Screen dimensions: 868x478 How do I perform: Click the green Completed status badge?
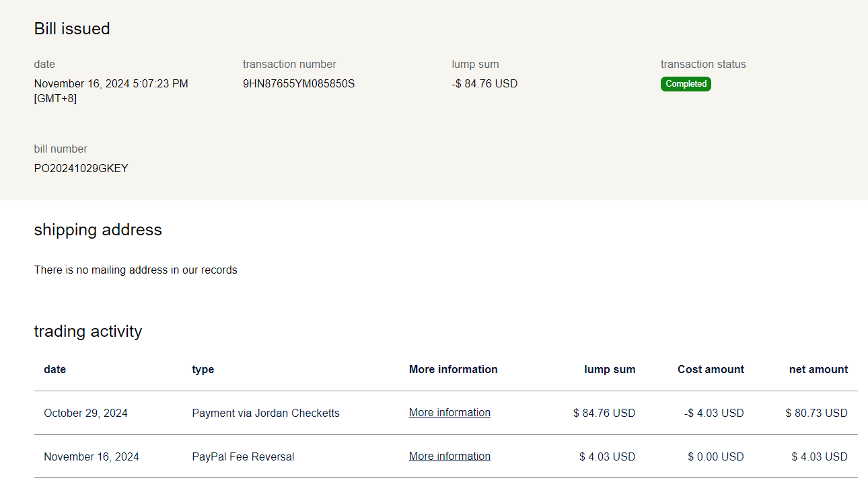tap(686, 84)
